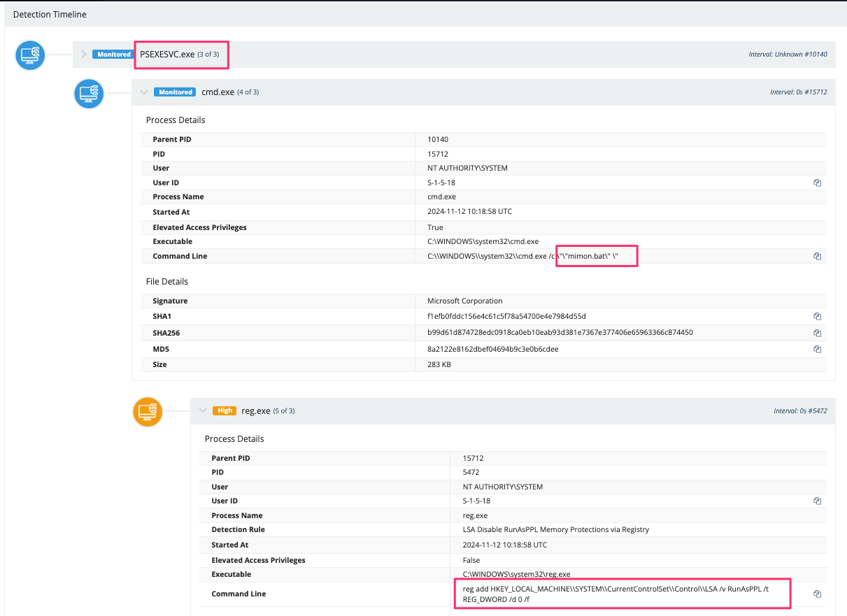Copy the SHA1 hash value

point(817,316)
